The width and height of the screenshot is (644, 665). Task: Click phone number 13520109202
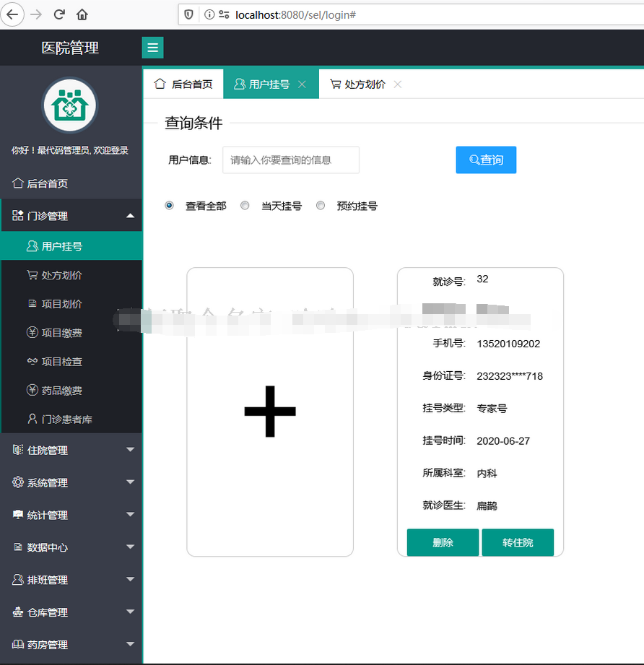click(508, 344)
